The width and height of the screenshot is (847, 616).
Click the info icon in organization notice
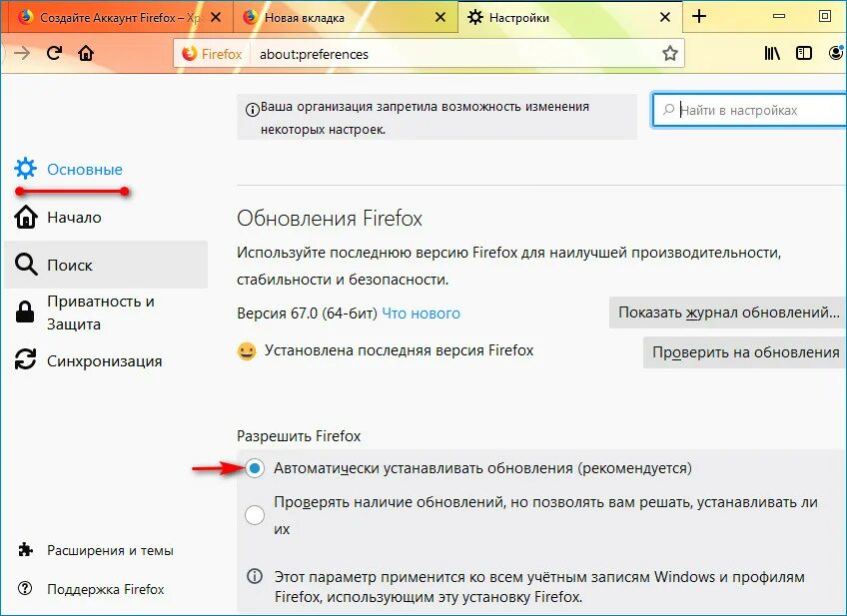pos(253,110)
